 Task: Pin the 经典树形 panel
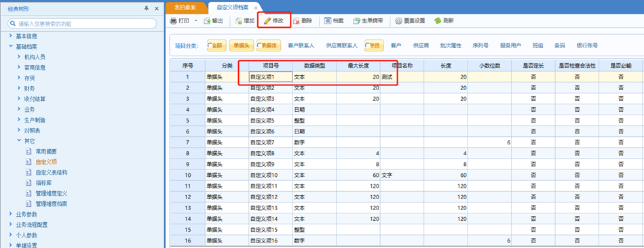coord(147,9)
